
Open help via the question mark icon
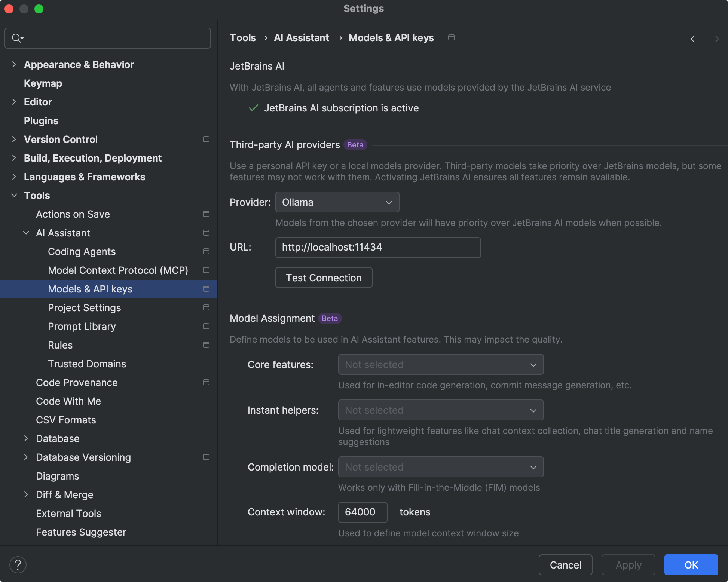coord(18,565)
